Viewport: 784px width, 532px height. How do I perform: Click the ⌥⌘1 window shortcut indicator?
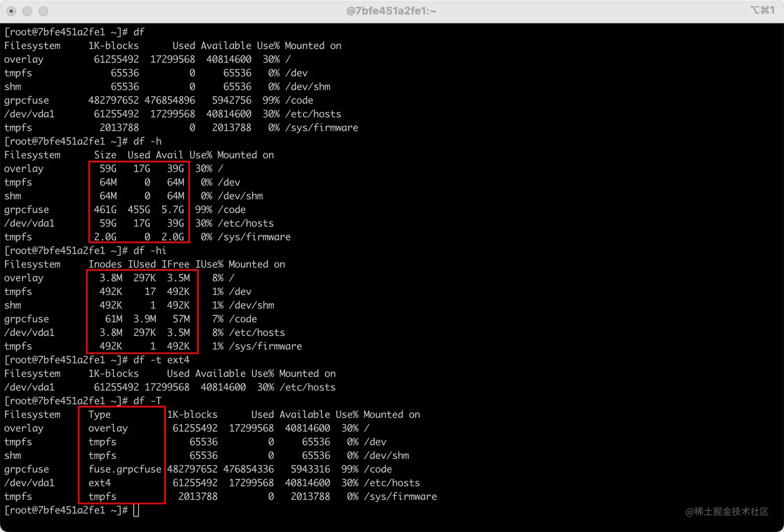coord(762,10)
